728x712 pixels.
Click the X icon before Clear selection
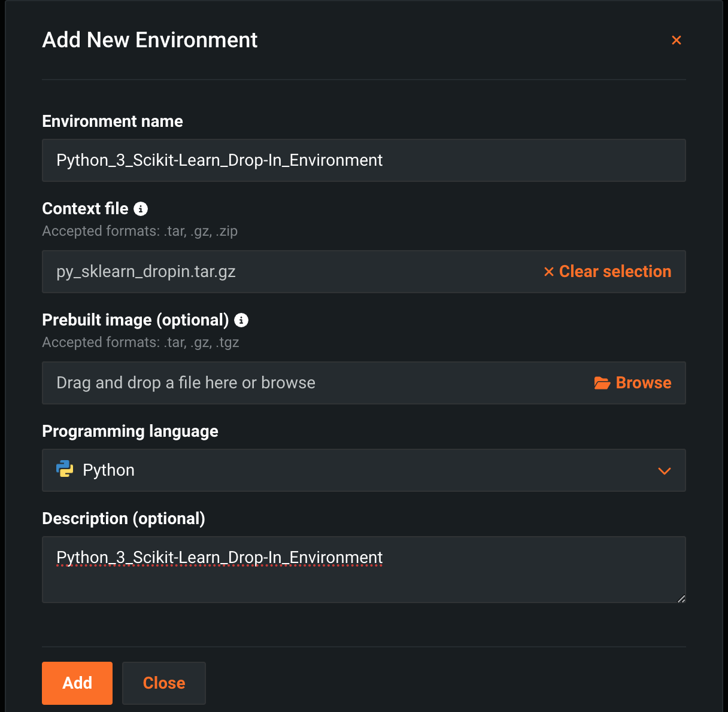tap(548, 272)
